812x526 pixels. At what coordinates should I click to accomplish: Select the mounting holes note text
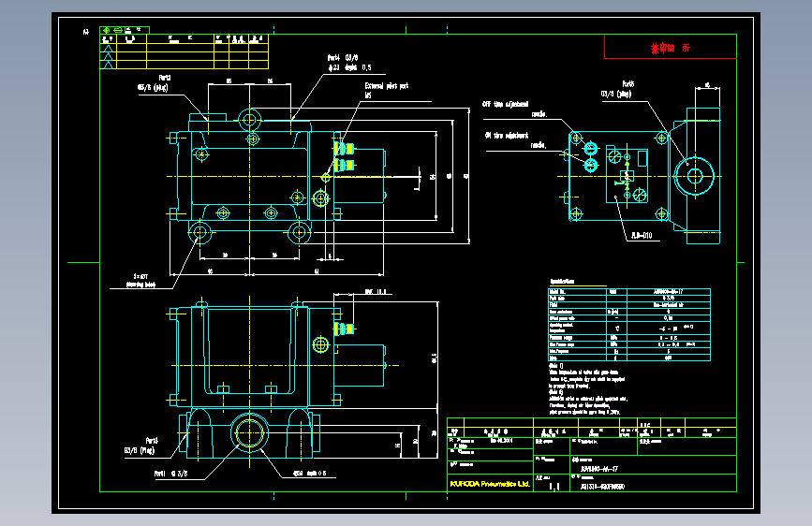[140, 281]
